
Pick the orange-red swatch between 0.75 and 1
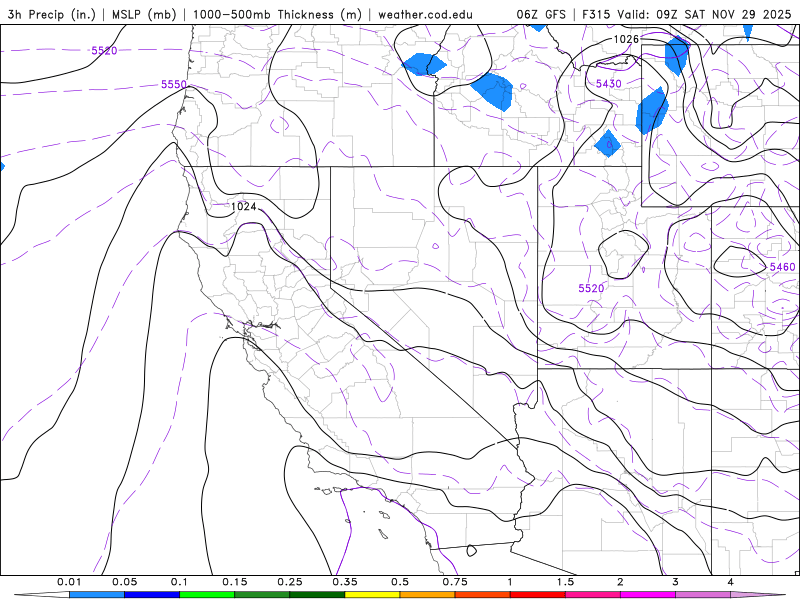point(483,595)
